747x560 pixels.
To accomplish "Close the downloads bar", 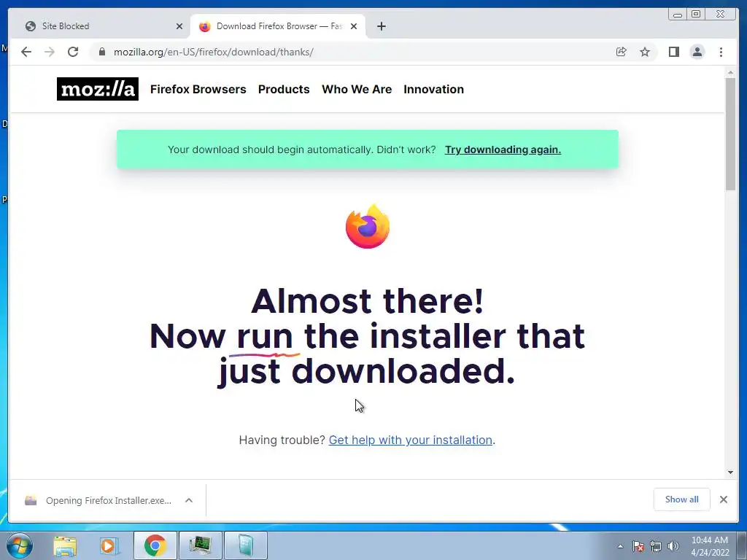I will click(x=723, y=499).
